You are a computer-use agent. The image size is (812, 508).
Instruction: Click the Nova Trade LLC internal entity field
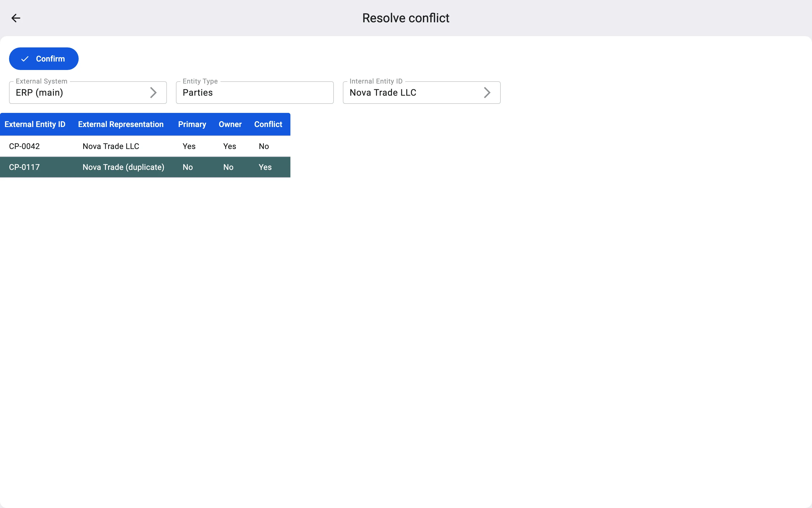pos(422,92)
